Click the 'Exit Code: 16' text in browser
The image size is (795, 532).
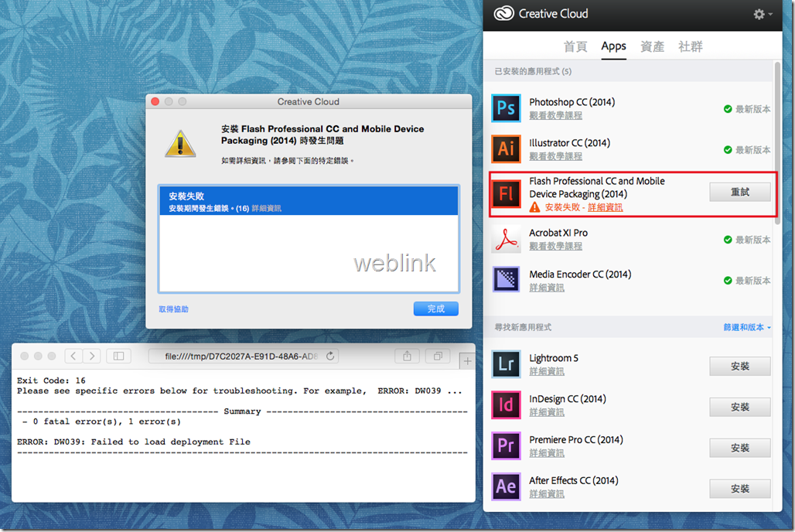click(51, 380)
